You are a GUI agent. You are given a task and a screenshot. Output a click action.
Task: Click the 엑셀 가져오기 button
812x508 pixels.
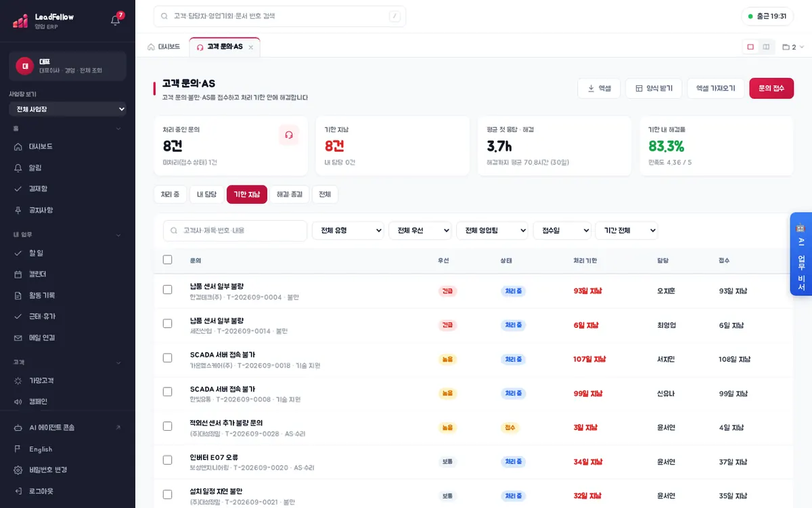(716, 88)
